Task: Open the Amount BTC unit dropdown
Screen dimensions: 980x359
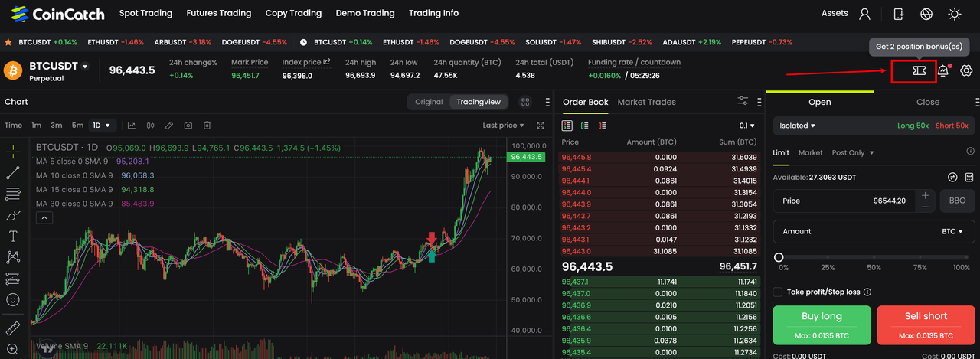Action: pyautogui.click(x=952, y=231)
